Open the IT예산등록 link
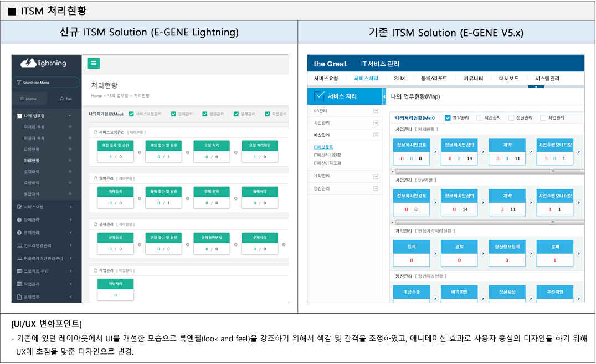Viewport: 596px width, 364px height. pyautogui.click(x=323, y=147)
